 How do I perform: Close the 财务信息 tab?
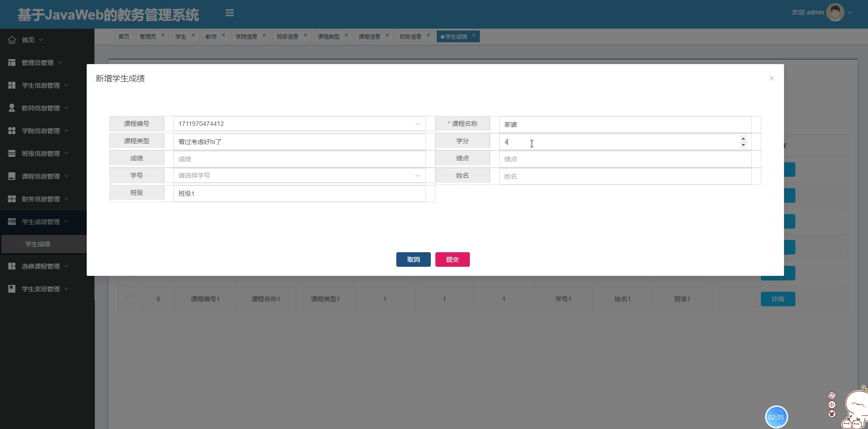coord(429,35)
